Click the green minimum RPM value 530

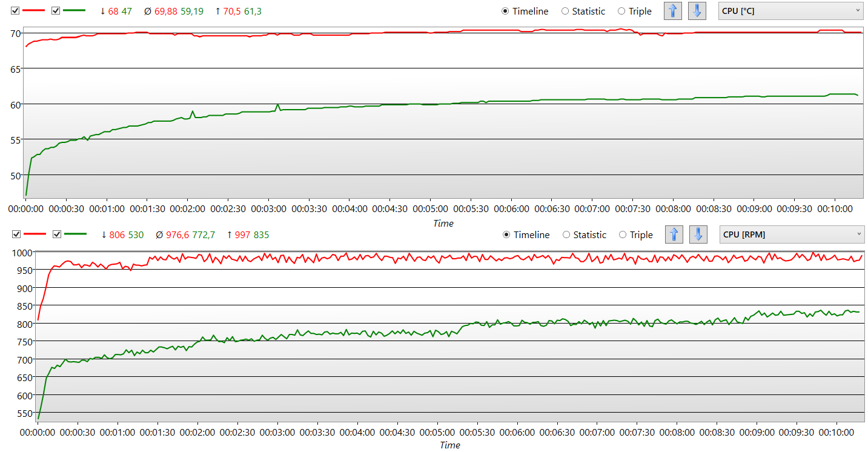tap(136, 235)
